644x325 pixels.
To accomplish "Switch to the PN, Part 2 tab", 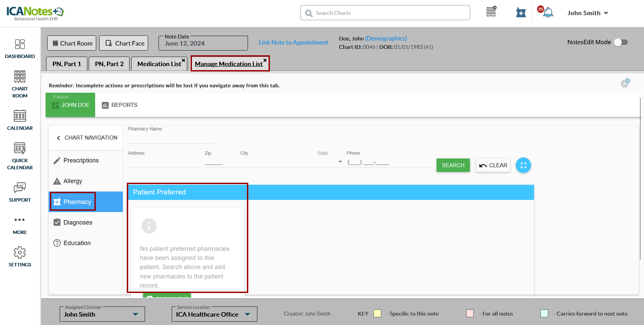I will click(x=109, y=64).
